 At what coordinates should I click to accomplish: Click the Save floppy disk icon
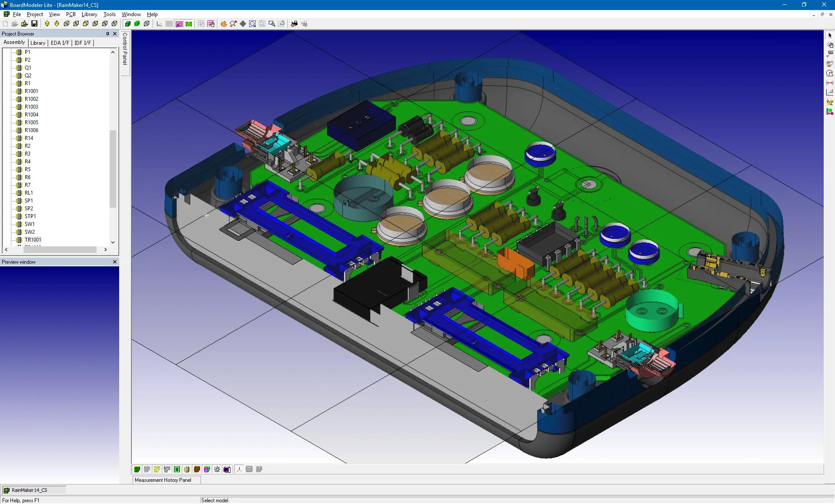tap(34, 24)
